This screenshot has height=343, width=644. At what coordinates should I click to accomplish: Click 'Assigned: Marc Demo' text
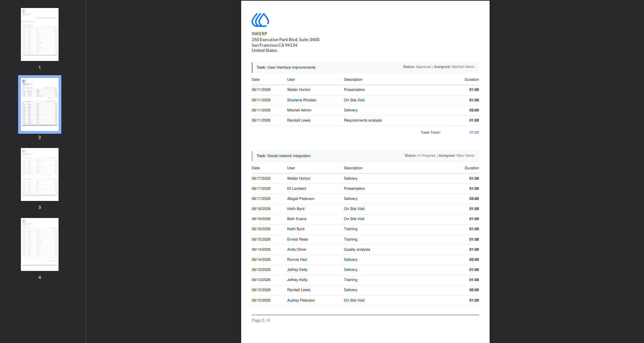point(456,156)
